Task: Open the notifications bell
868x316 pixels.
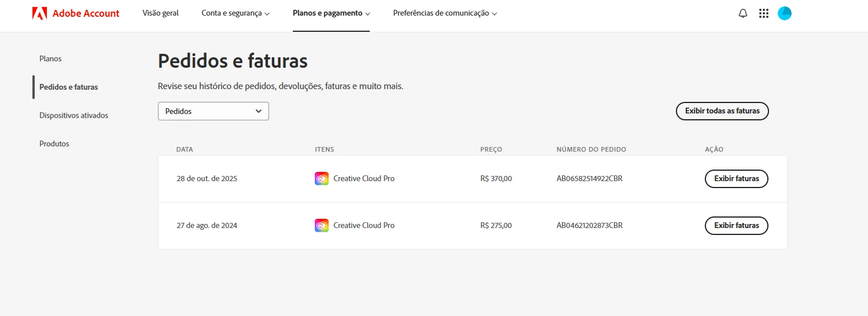Action: [743, 13]
